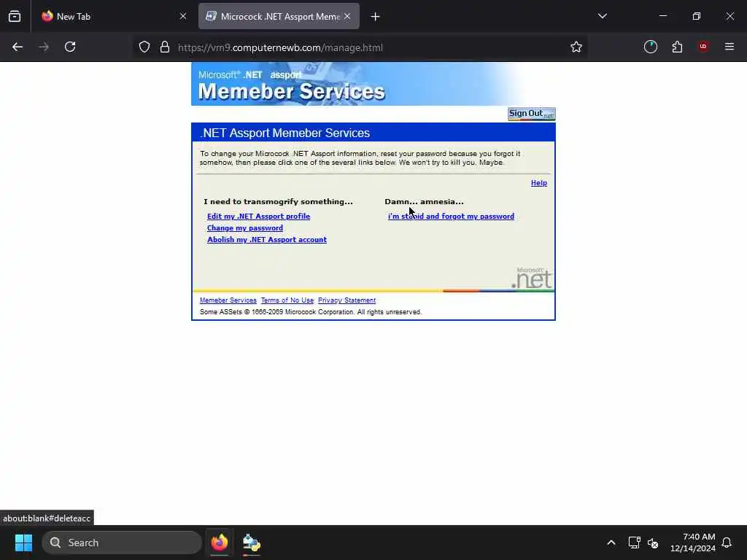Open the notifications bell icon

(727, 542)
